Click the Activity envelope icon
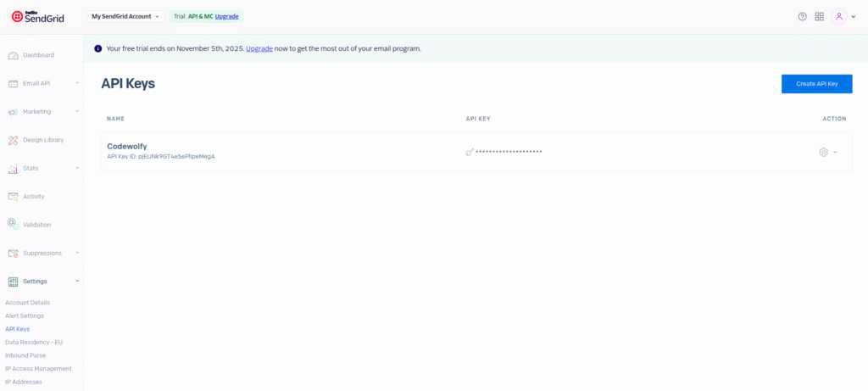Viewport: 868px width, 391px height. [14, 197]
